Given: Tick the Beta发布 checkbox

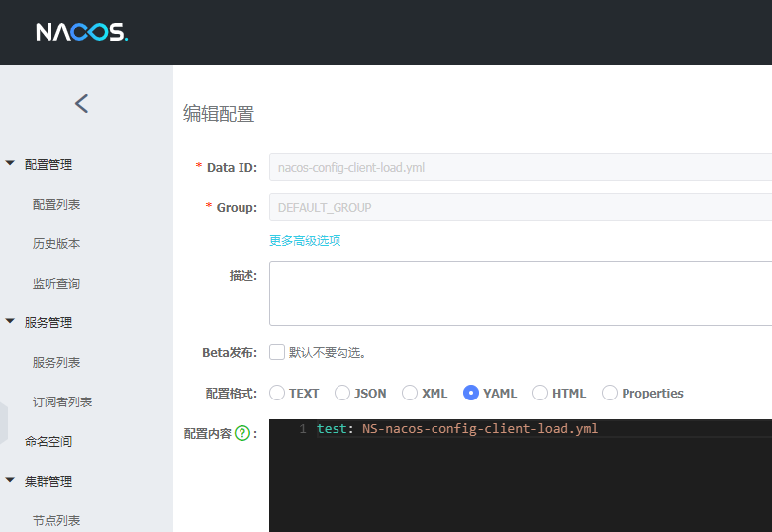Looking at the screenshot, I should click(277, 352).
